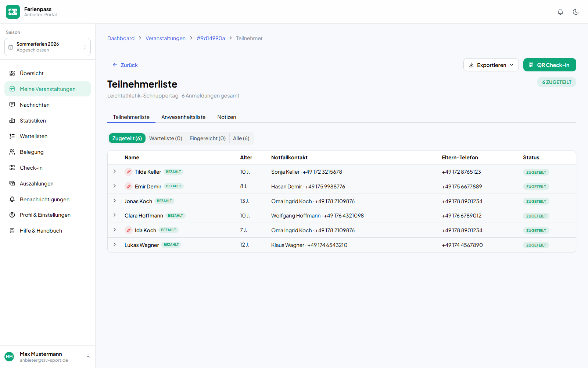Screen dimensions: 588x368
Task: Click the Auszahlungen sidebar icon
Action: pyautogui.click(x=12, y=184)
